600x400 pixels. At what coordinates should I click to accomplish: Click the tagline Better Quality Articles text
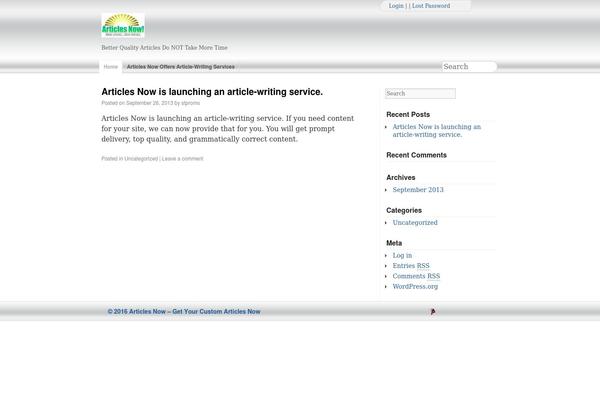click(164, 47)
